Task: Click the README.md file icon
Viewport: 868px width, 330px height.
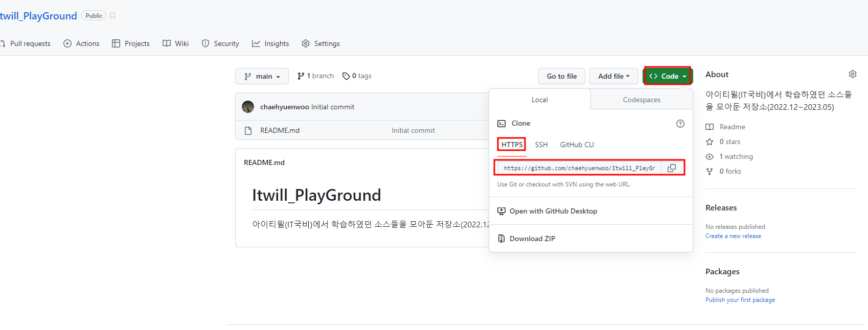Action: coord(248,131)
